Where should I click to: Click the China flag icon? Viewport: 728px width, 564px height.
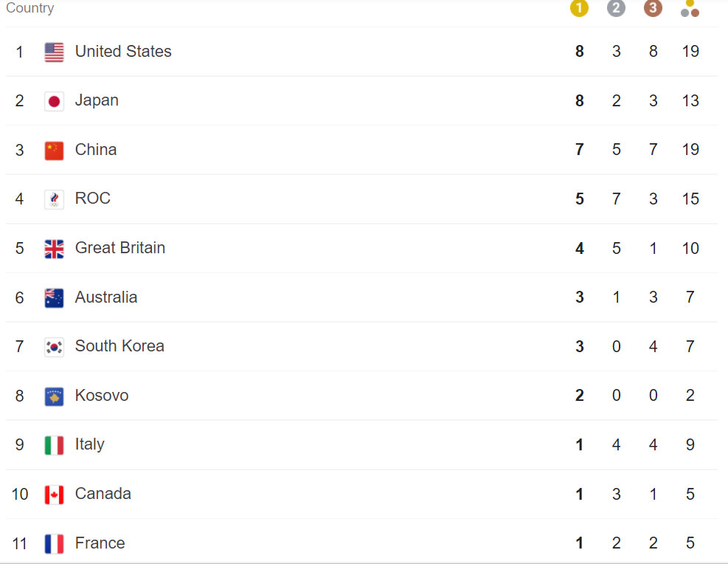(54, 151)
